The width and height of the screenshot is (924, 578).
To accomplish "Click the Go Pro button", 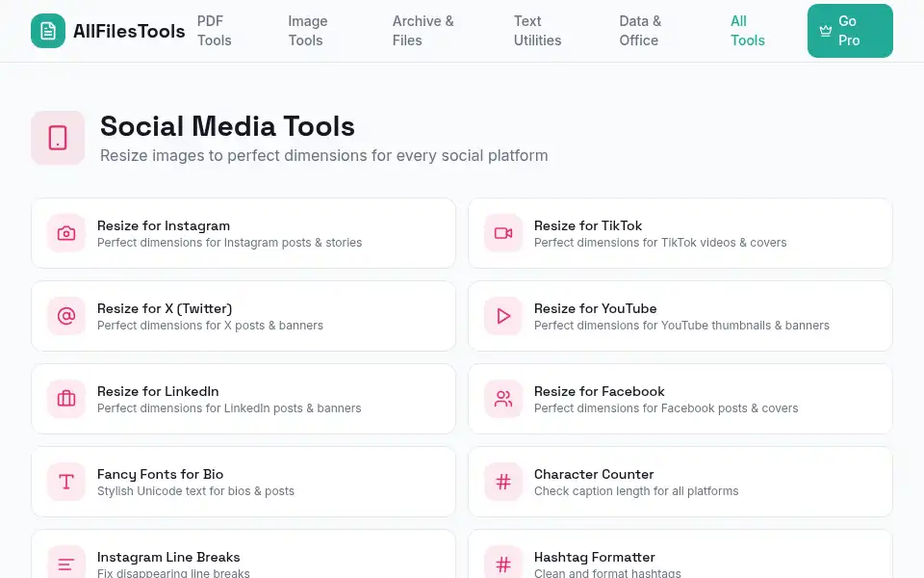I will 850,31.
